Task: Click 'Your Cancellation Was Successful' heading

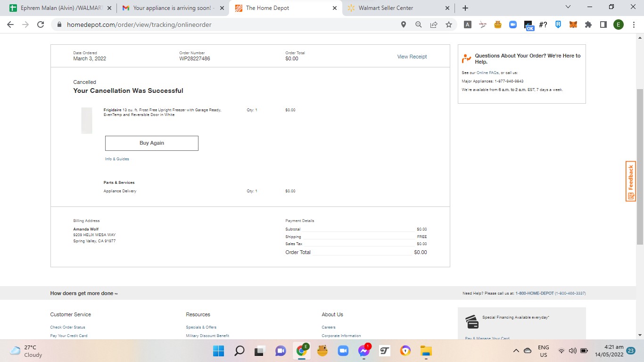Action: pos(128,90)
